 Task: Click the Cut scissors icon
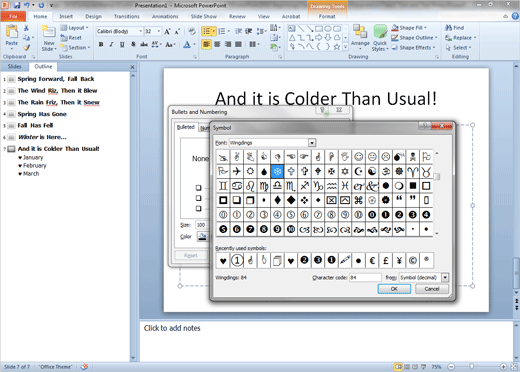(x=26, y=28)
